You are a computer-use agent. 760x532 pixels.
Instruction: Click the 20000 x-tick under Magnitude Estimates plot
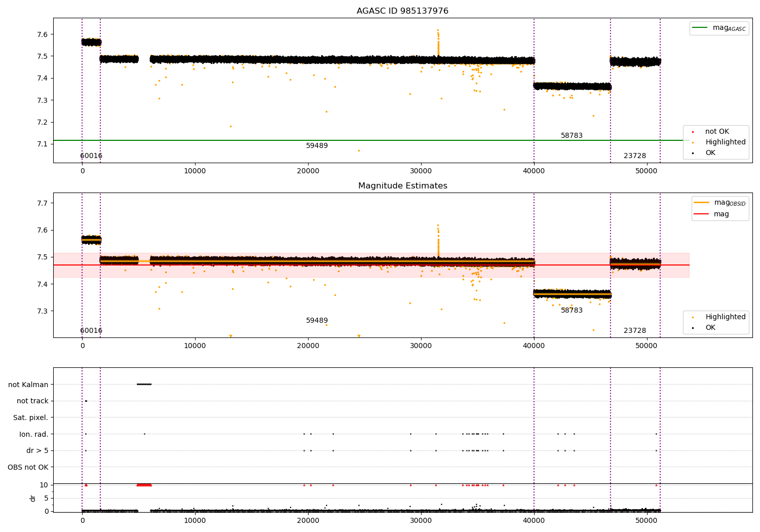tap(308, 346)
